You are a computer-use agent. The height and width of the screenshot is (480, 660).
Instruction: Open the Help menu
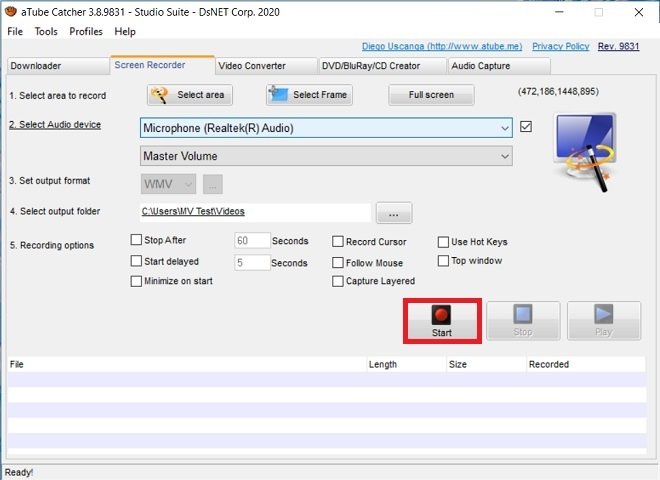[125, 32]
